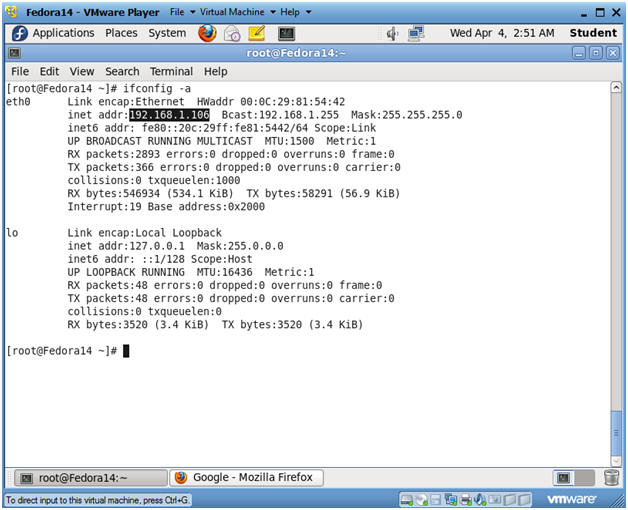Click the ifconfig -a command text
The image size is (628, 510).
(x=157, y=89)
